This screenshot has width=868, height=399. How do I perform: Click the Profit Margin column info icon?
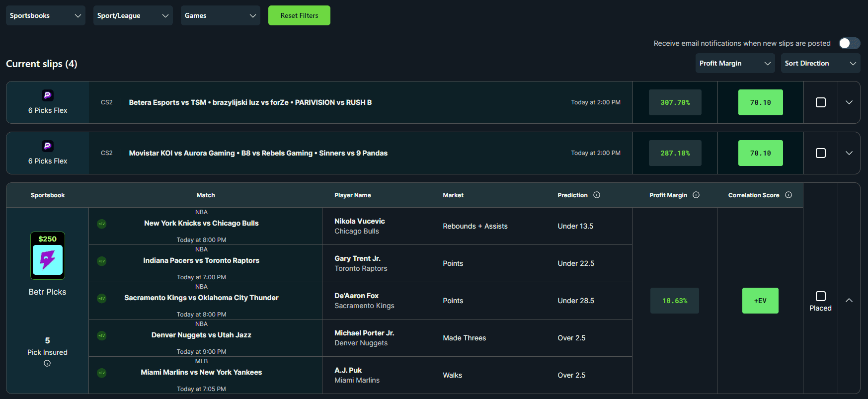(696, 195)
